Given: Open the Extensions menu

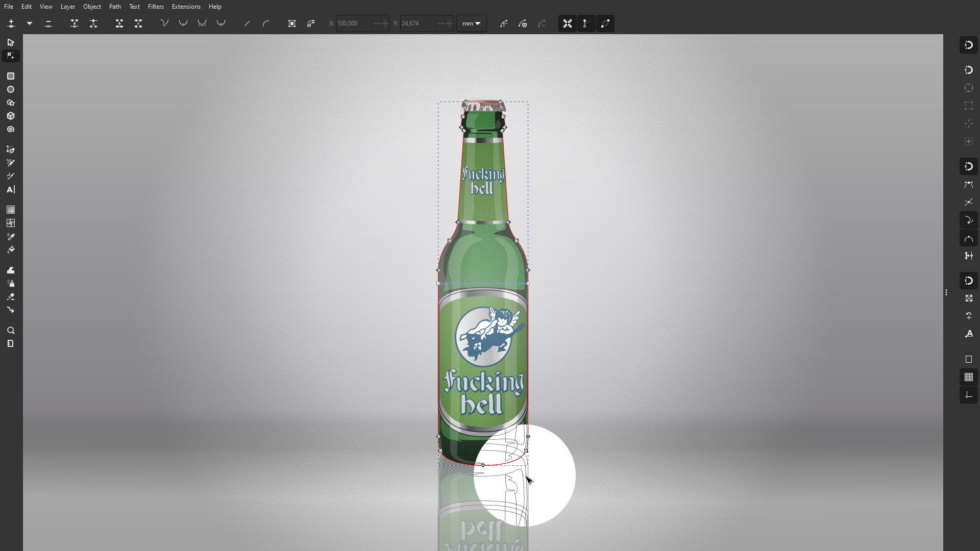Looking at the screenshot, I should [x=186, y=7].
